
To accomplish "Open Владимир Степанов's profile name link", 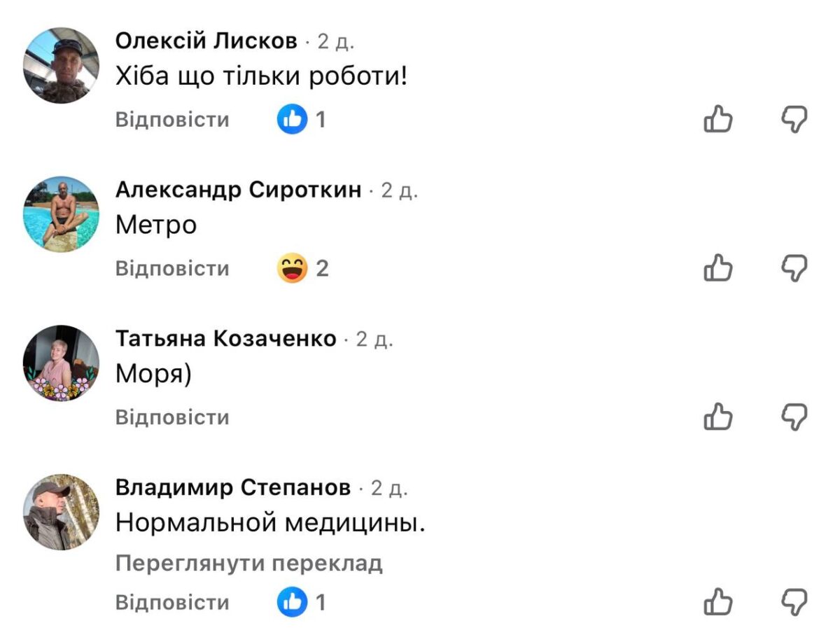I will click(232, 487).
